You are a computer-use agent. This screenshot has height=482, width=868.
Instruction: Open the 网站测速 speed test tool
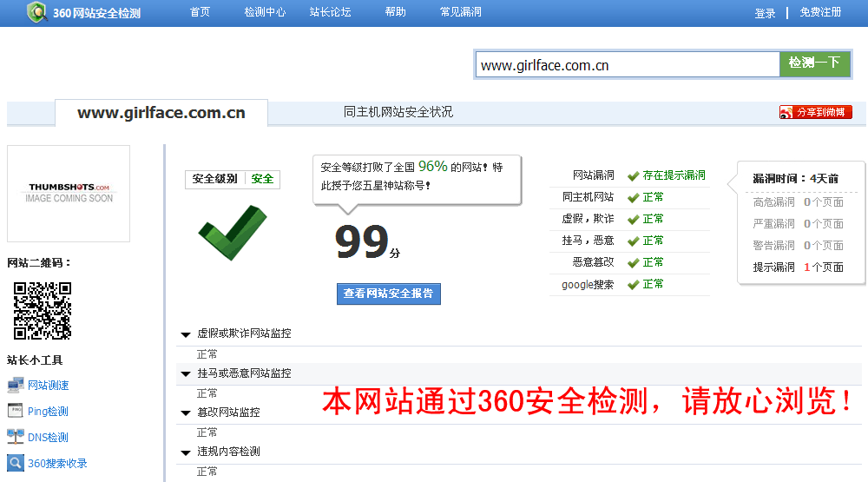click(48, 386)
